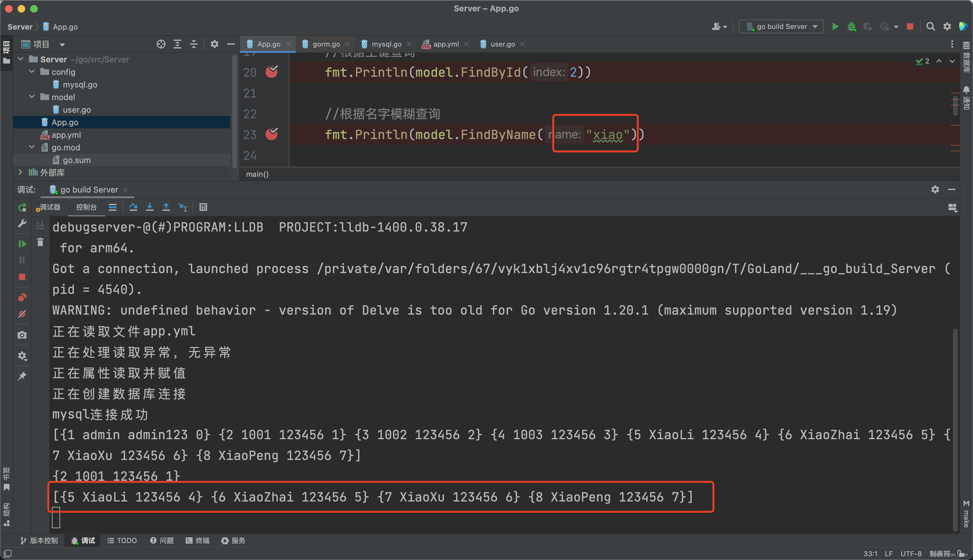Open the 终端 terminal tool window

(198, 540)
